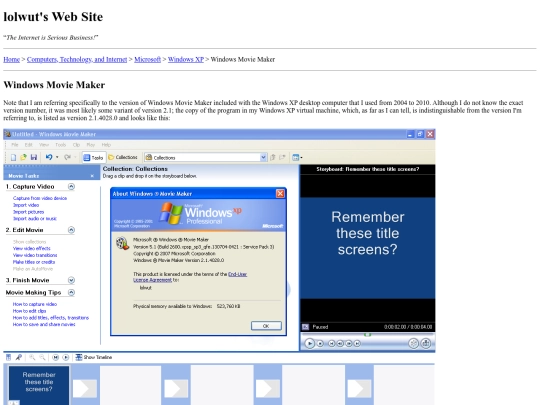
Task: Click the first storyboard transition cell
Action: (85, 388)
